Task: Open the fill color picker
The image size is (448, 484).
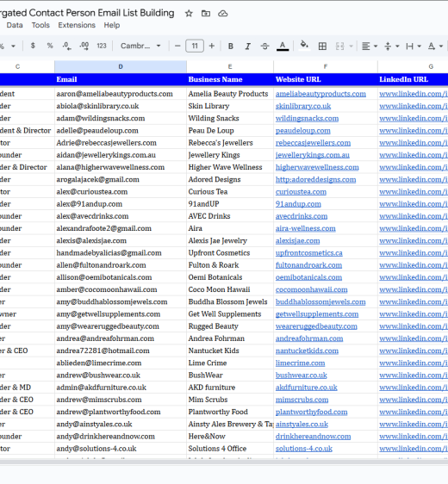Action: click(x=304, y=46)
